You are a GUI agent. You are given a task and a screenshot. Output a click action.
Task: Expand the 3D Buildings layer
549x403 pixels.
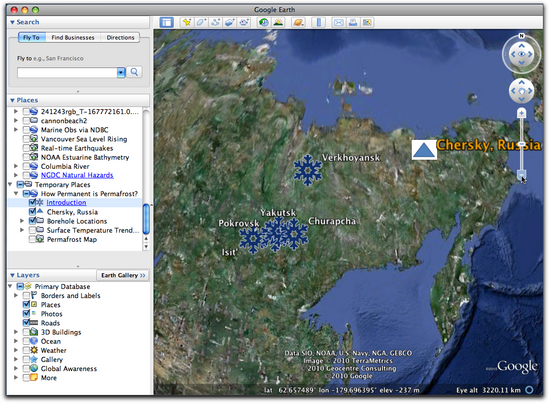[x=16, y=332]
